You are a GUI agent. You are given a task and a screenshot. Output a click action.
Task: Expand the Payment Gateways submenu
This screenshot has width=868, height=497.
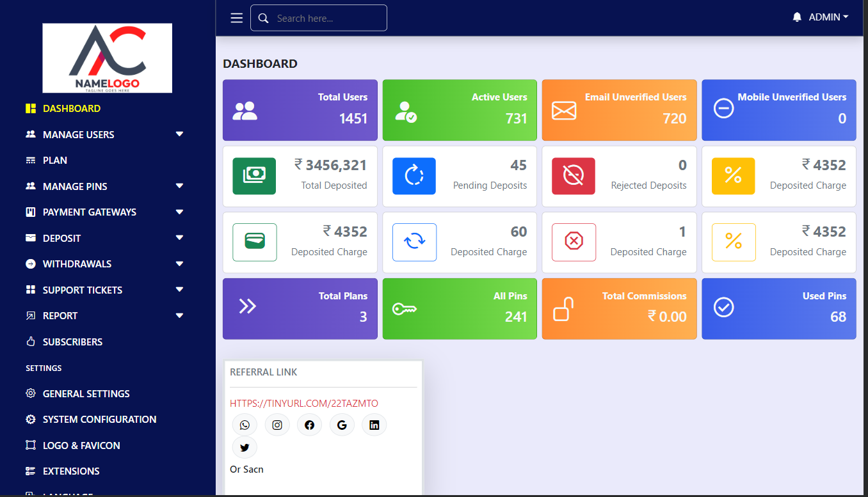[x=179, y=212]
